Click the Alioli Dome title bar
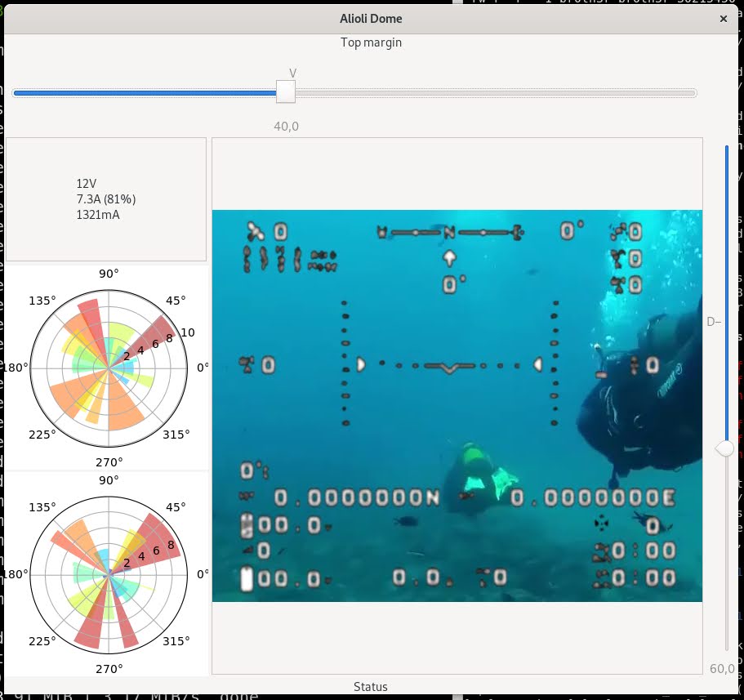744x700 pixels. [x=371, y=18]
